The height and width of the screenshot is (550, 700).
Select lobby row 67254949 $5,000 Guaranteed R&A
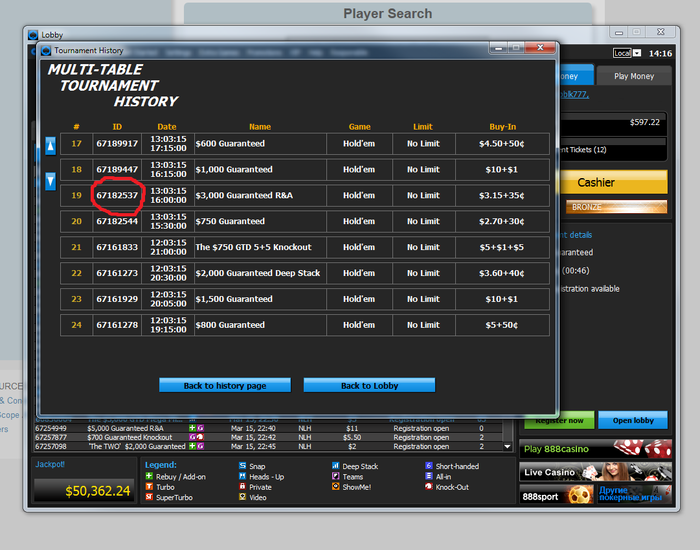[268, 428]
